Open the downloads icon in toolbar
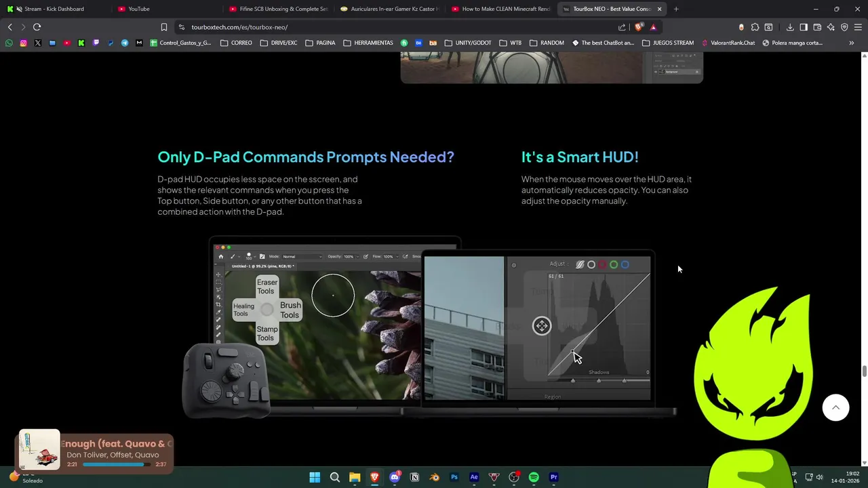The image size is (868, 488). 790,27
